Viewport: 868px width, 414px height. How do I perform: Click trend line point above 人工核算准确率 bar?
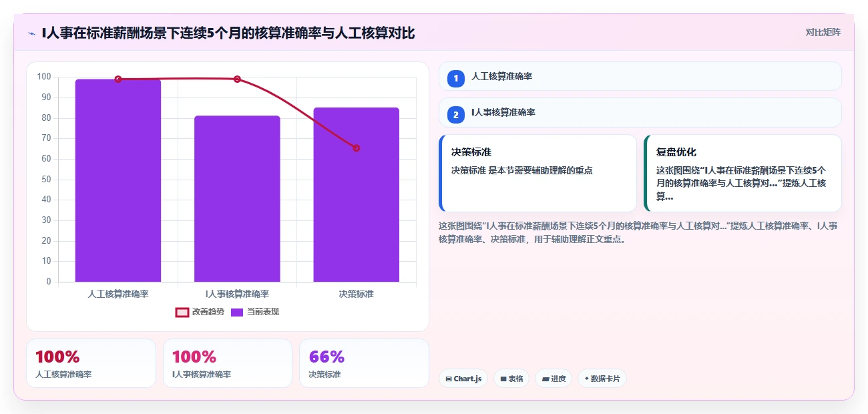118,79
